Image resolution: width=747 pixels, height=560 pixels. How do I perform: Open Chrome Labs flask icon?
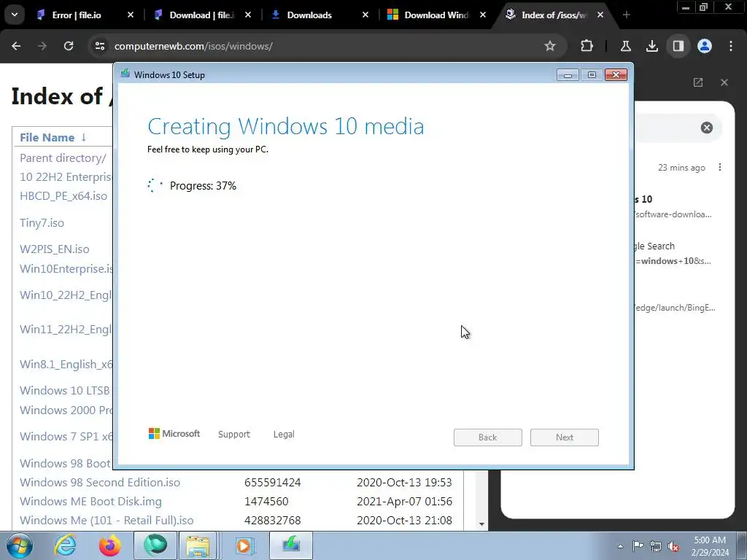[625, 46]
